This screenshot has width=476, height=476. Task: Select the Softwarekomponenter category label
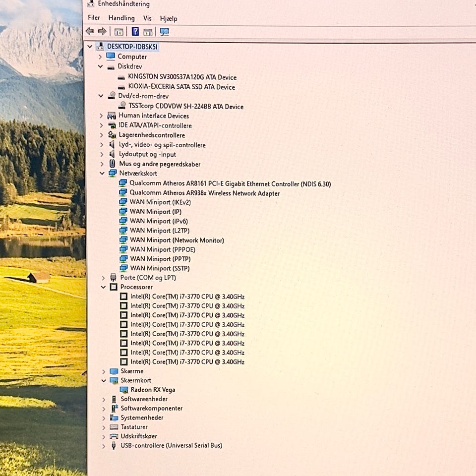pyautogui.click(x=152, y=408)
